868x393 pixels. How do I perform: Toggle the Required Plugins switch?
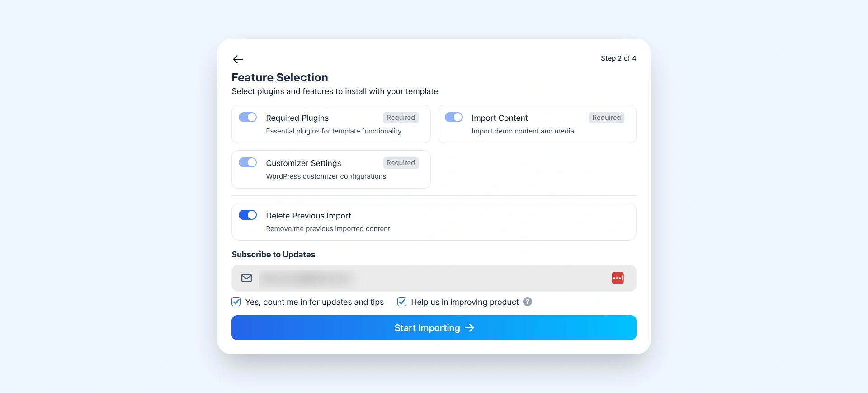[248, 118]
